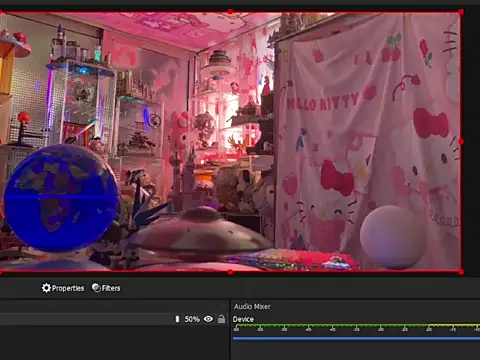The image size is (480, 360).
Task: Click the right-edge middle red handle
Action: (461, 142)
